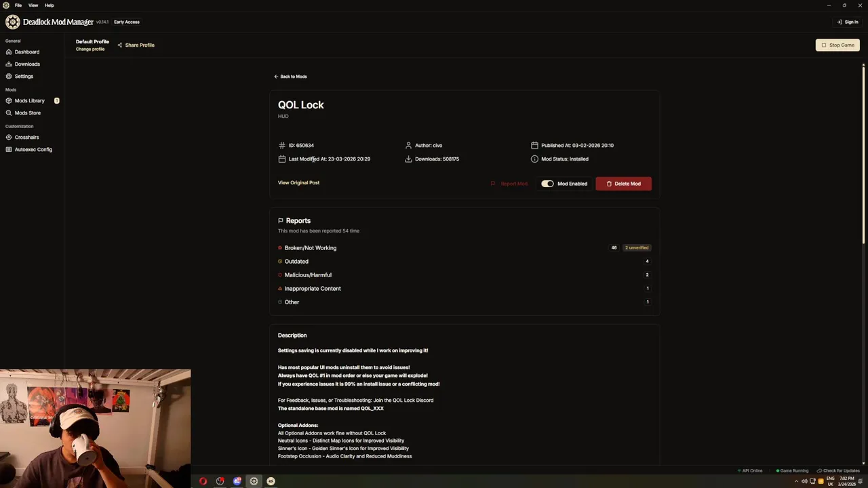This screenshot has height=488, width=868.
Task: Click the Published At calendar icon
Action: (x=534, y=145)
